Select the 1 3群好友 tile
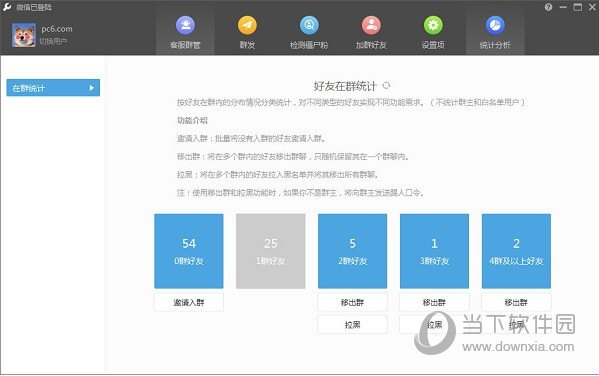599x376 pixels. point(434,251)
